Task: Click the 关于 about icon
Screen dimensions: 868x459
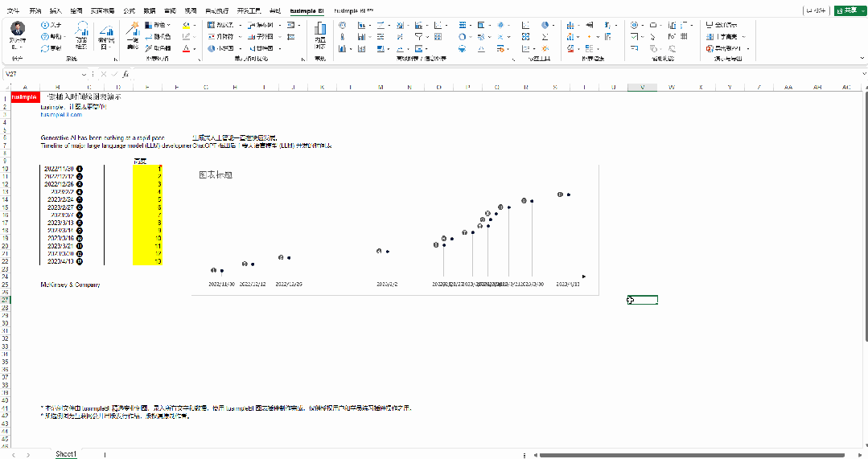Action: pyautogui.click(x=45, y=25)
